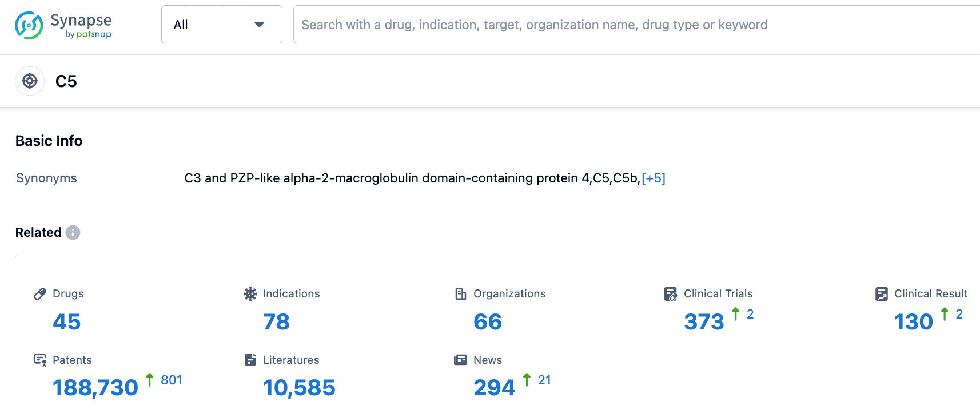Open the 188,730 patents count
The image size is (980, 413).
(95, 388)
